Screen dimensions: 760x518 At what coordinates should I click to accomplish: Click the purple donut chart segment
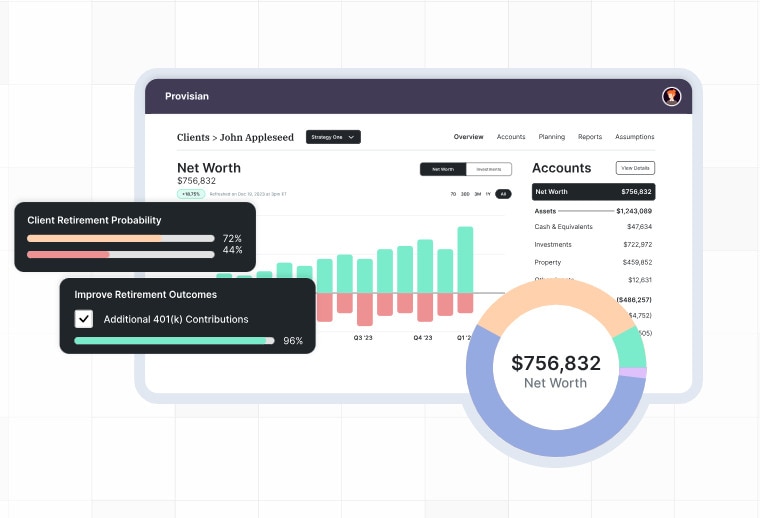633,373
